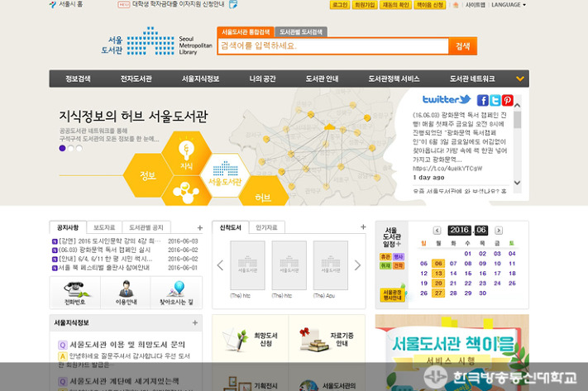The height and width of the screenshot is (391, 588).
Task: Open the Facebook share icon
Action: pos(483,100)
